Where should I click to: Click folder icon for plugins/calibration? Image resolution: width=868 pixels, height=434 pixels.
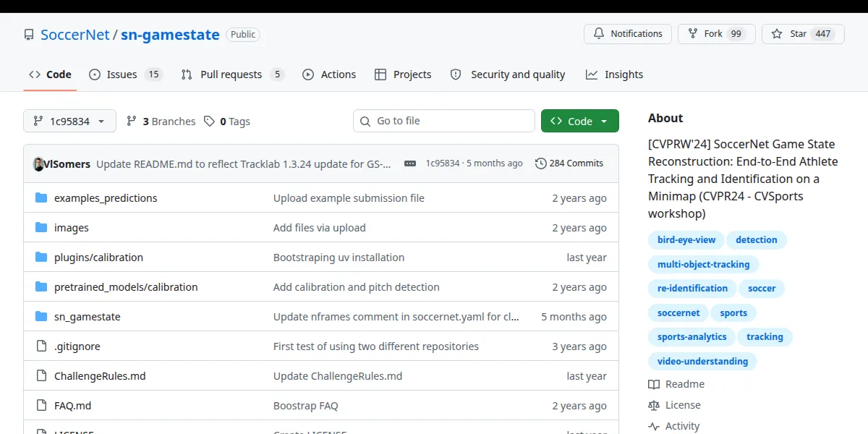[41, 258]
